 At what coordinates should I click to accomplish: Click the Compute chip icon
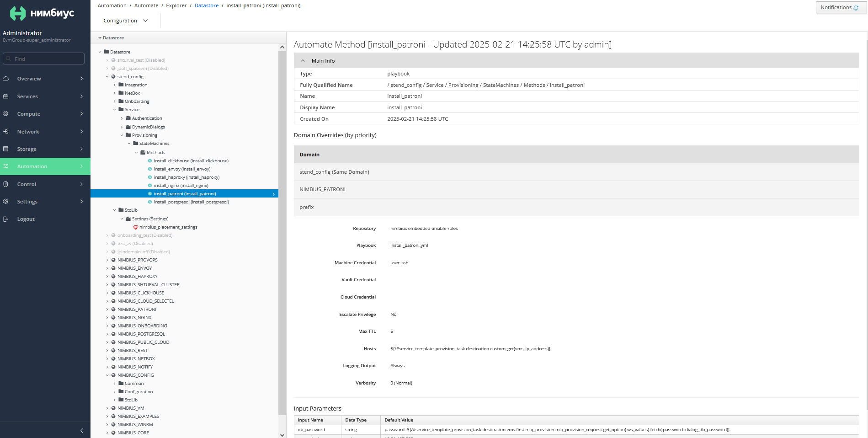[6, 114]
